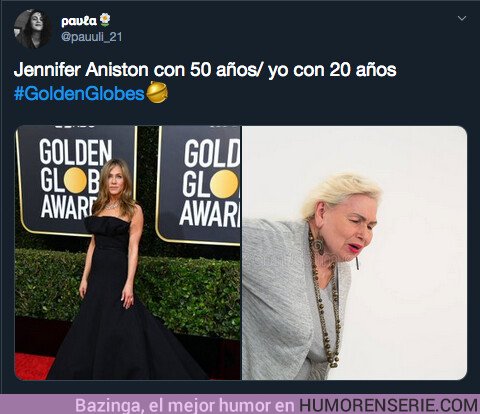Click the full Golden Globe Awards sign at left
Screen dimensions: 480x414
point(76,180)
